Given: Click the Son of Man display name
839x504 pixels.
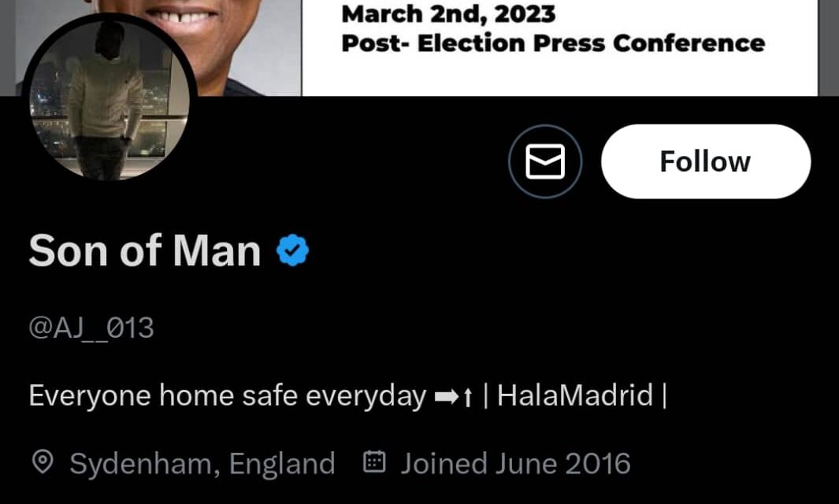Looking at the screenshot, I should coord(144,250).
